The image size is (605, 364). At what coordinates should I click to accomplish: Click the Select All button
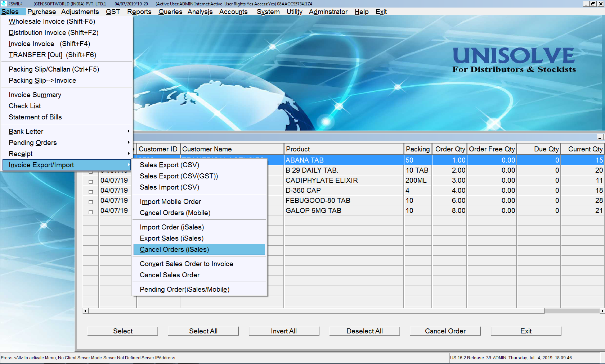(203, 331)
